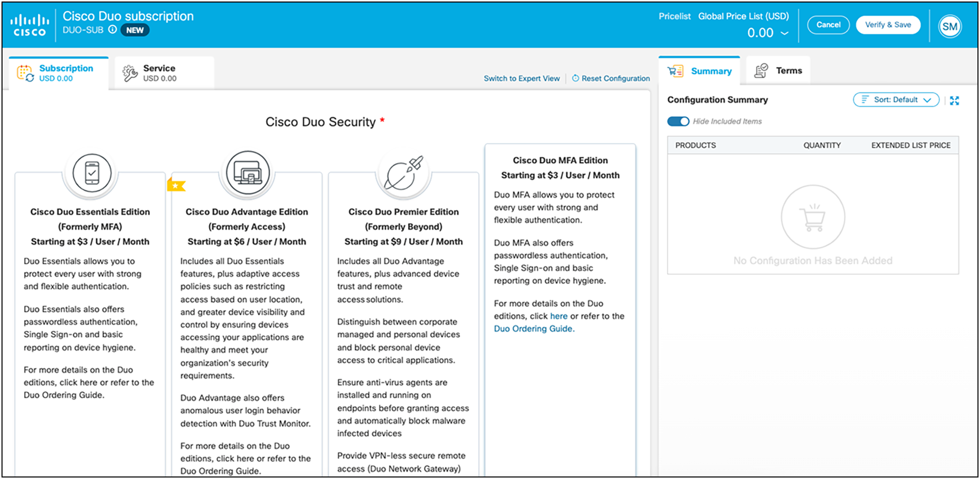Switch to the Subscription tab
Image resolution: width=980 pixels, height=479 pixels.
(59, 73)
